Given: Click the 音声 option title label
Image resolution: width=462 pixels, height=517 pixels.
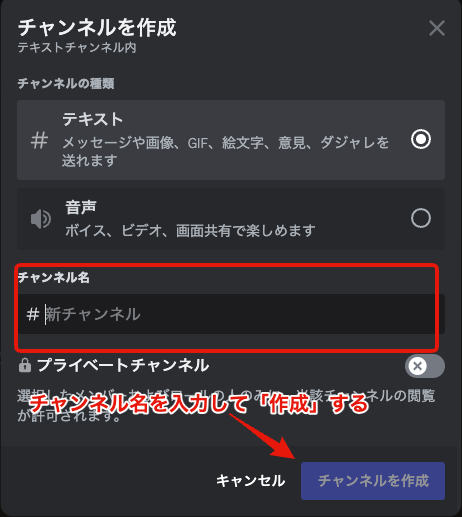Looking at the screenshot, I should [81, 207].
